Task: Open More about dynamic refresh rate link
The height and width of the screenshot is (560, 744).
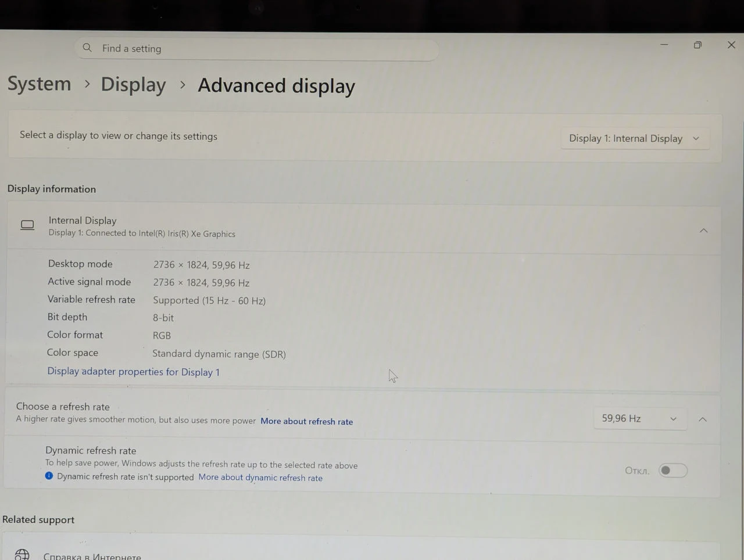Action: tap(260, 478)
